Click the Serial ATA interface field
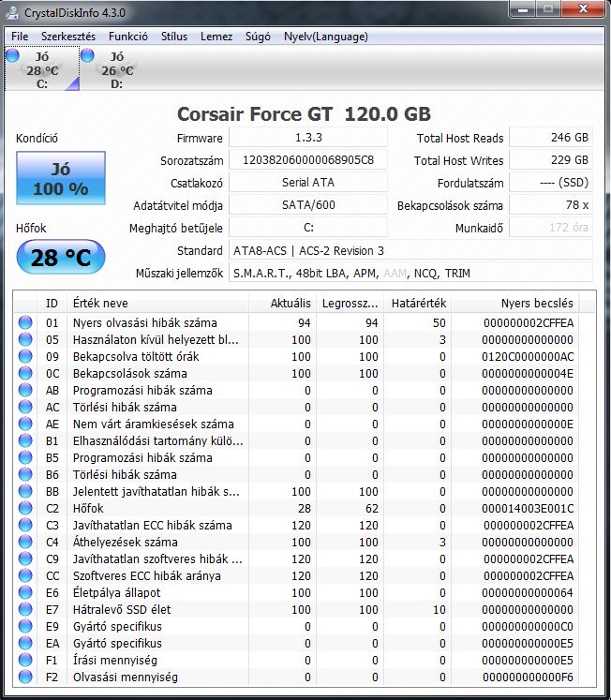Image resolution: width=611 pixels, height=700 pixels. click(x=308, y=183)
